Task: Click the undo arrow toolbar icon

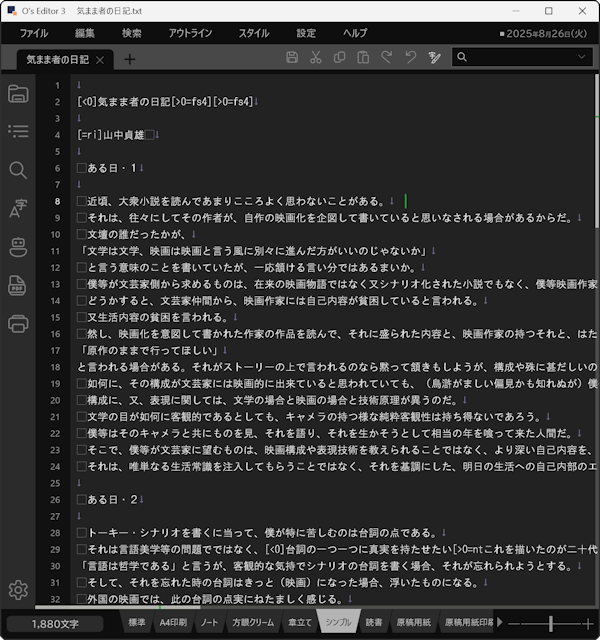Action: (410, 58)
